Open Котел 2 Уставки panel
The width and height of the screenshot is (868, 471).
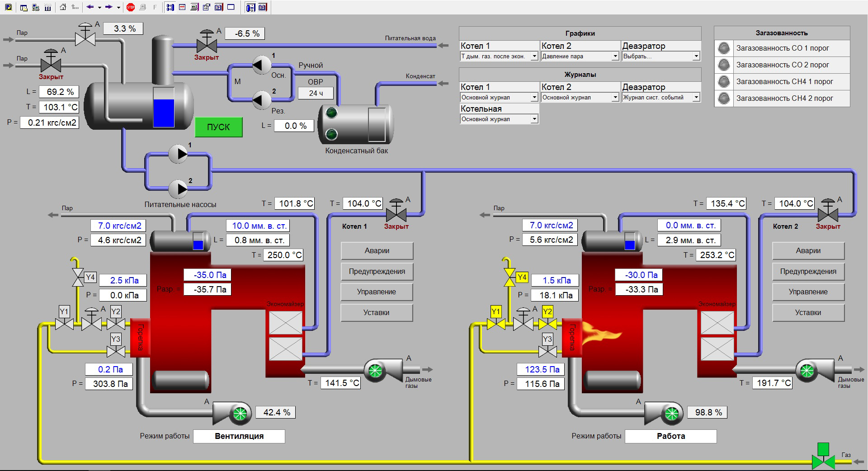tap(808, 312)
